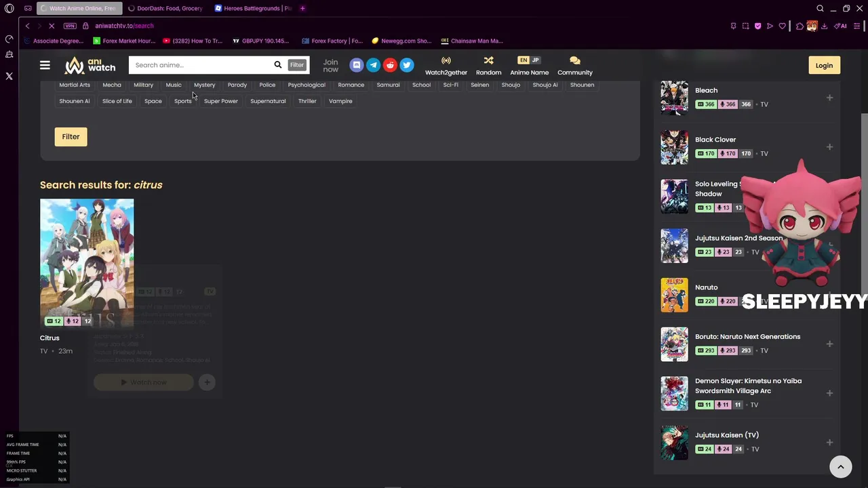This screenshot has width=868, height=488.
Task: Open add-to-list plus for Black Clover
Action: click(x=829, y=147)
